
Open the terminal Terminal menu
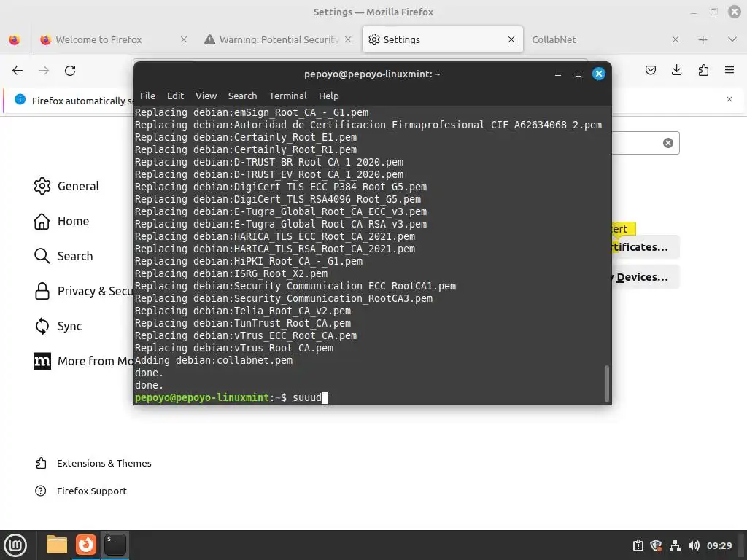[x=287, y=96]
